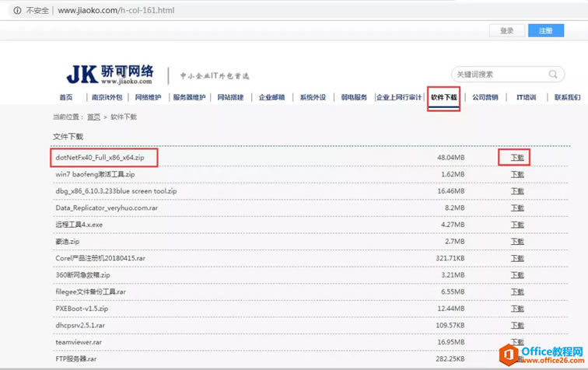Focus the 关键词搜索 search box

508,74
